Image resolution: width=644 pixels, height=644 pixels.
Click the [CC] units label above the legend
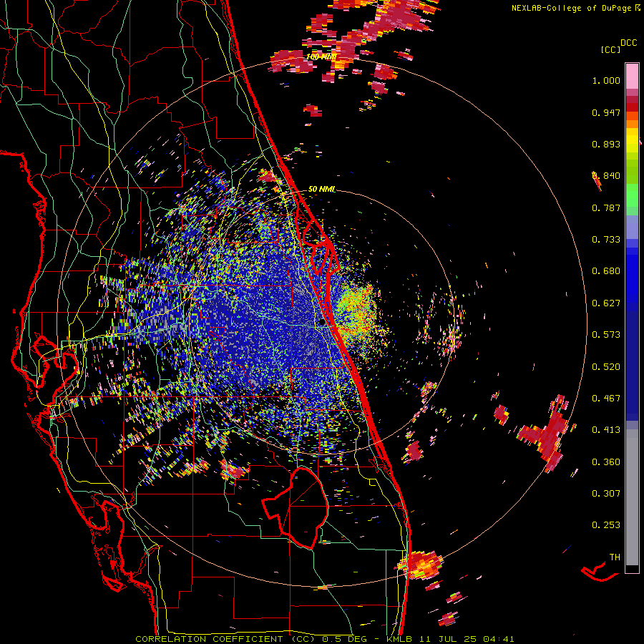(x=611, y=49)
